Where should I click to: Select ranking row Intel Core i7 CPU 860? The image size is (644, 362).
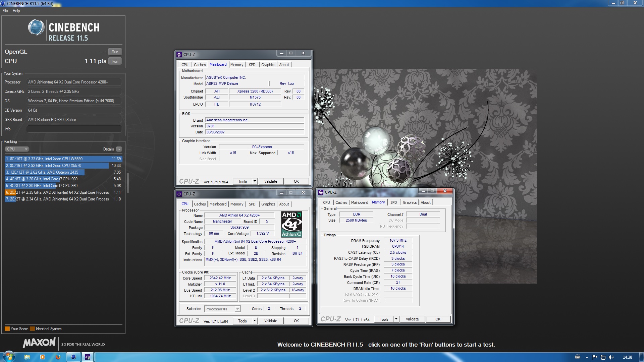click(x=63, y=186)
